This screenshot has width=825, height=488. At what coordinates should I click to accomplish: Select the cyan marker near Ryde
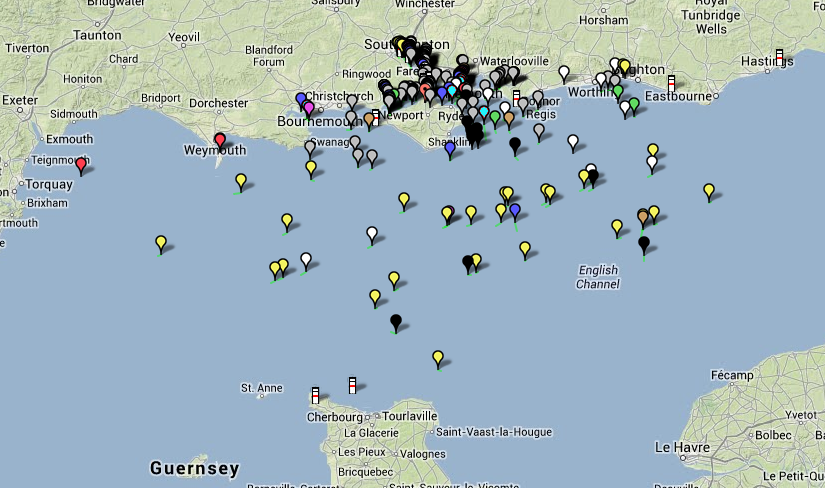[484, 113]
